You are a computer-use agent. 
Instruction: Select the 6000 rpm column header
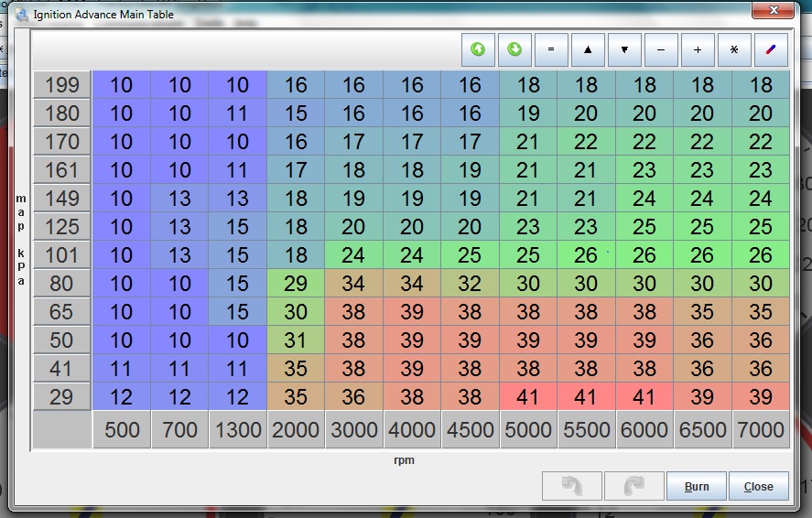click(x=644, y=429)
